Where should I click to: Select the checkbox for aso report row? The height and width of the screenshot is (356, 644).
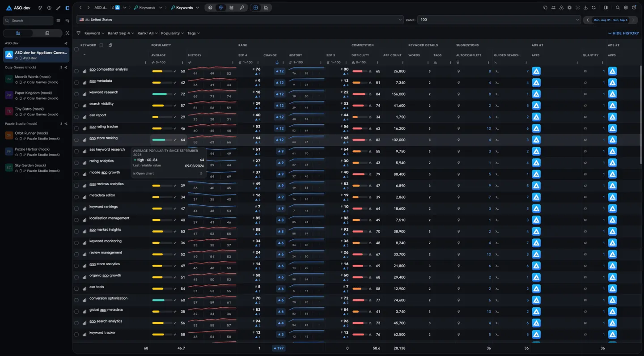tap(76, 117)
